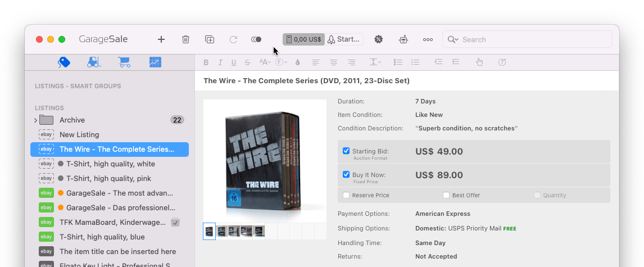The height and width of the screenshot is (267, 644).
Task: Click the pointing hand icon in format bar
Action: (x=479, y=62)
